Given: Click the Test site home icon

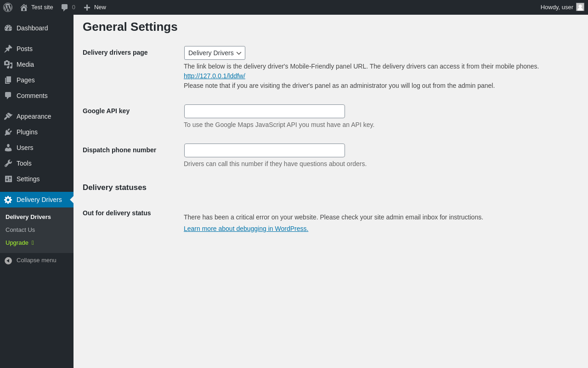Looking at the screenshot, I should 24,7.
